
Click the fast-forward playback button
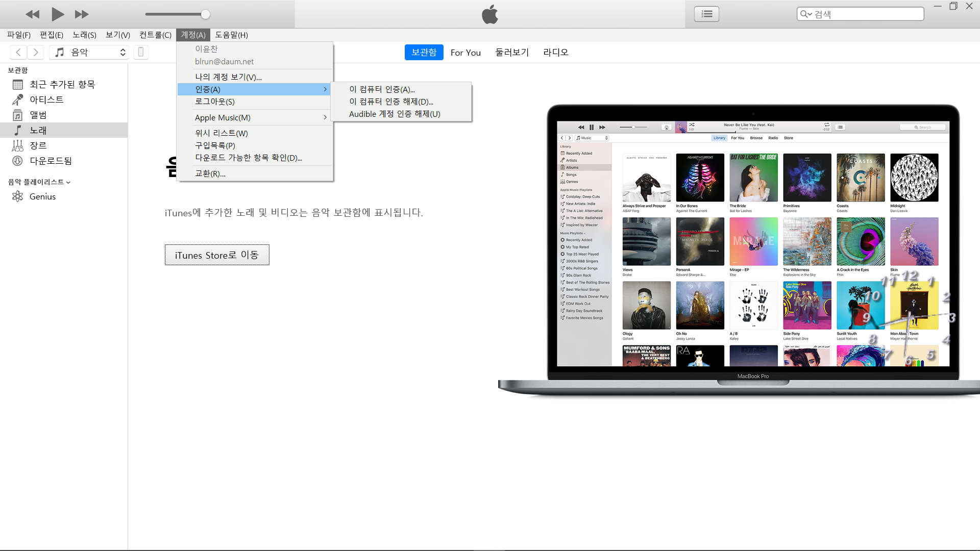pos(82,14)
